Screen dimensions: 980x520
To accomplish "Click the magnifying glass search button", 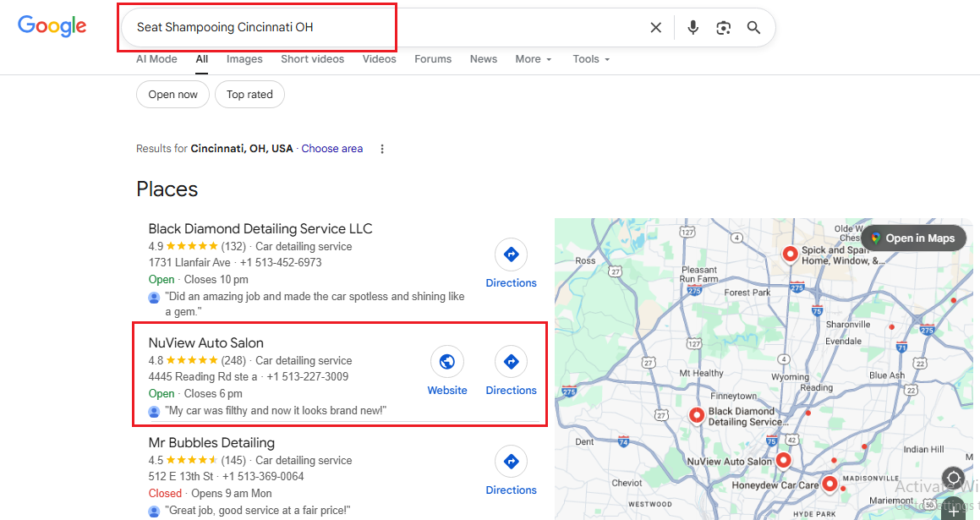I will point(753,28).
